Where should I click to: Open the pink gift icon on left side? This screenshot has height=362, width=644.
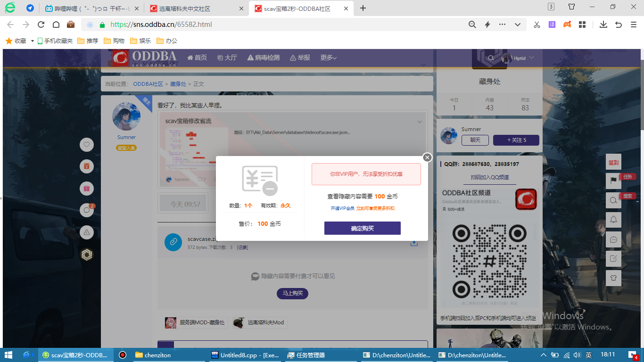[87, 189]
